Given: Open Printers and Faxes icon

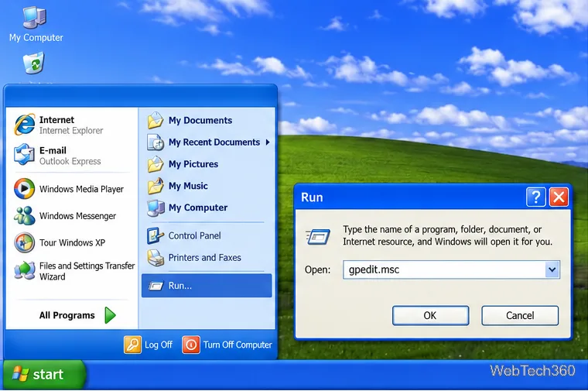Looking at the screenshot, I should [x=156, y=258].
